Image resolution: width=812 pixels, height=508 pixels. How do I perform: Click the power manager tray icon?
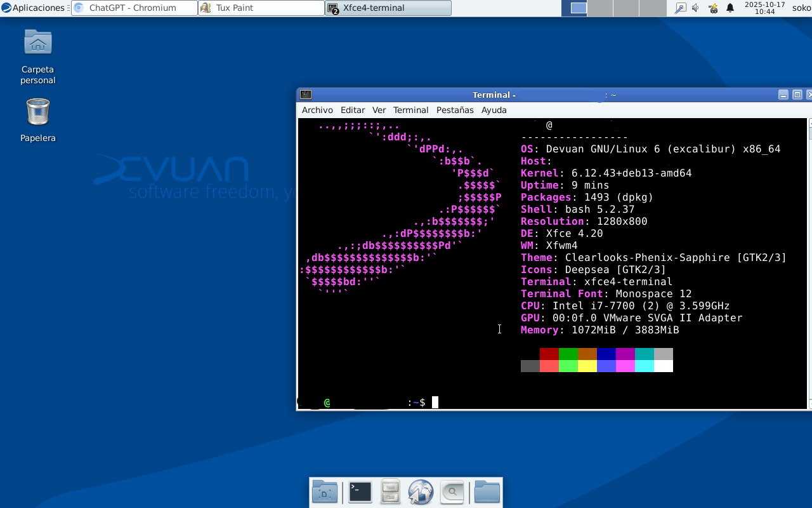pyautogui.click(x=713, y=8)
